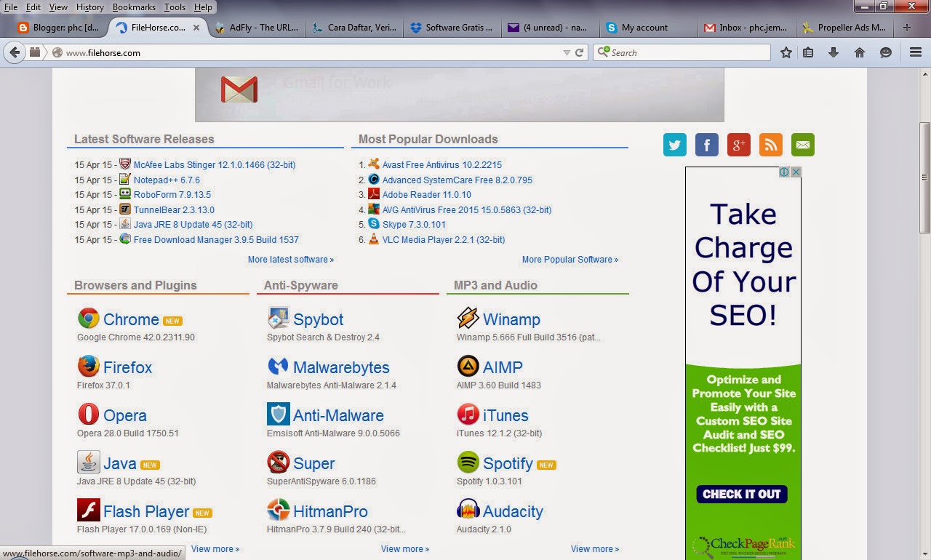Click the email newsletter icon
The width and height of the screenshot is (931, 560).
(x=802, y=145)
